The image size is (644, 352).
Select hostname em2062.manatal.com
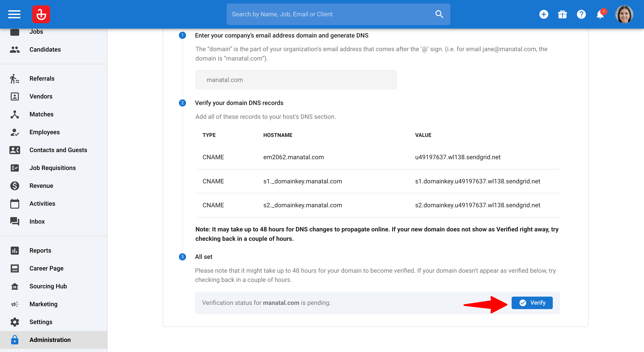coord(293,157)
